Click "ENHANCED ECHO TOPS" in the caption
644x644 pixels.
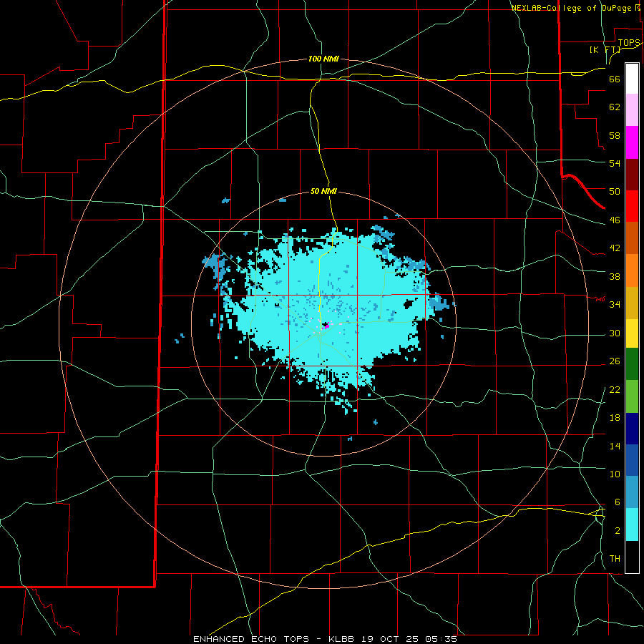click(251, 639)
